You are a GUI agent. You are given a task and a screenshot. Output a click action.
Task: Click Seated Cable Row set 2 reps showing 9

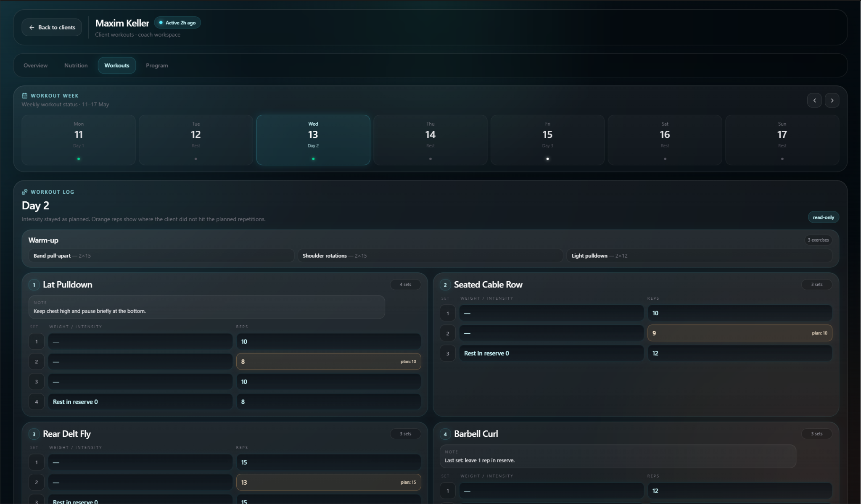point(740,333)
